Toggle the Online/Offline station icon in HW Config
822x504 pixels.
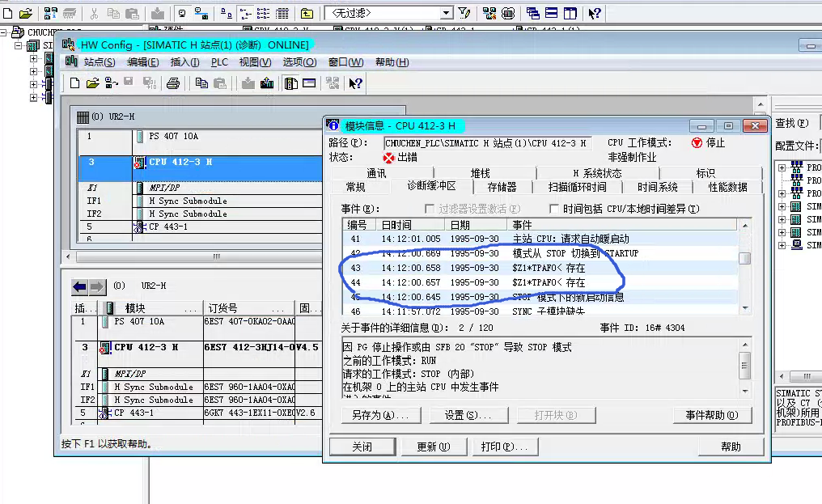(111, 83)
